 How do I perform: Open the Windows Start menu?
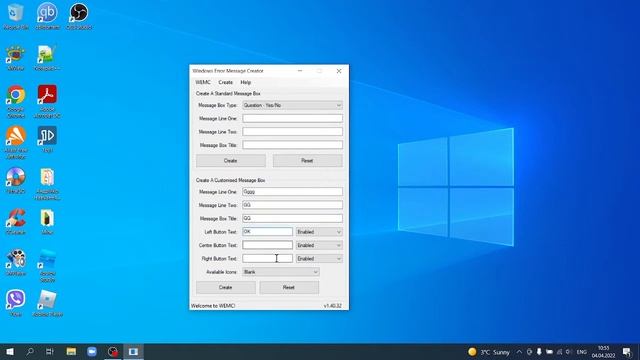(x=10, y=351)
